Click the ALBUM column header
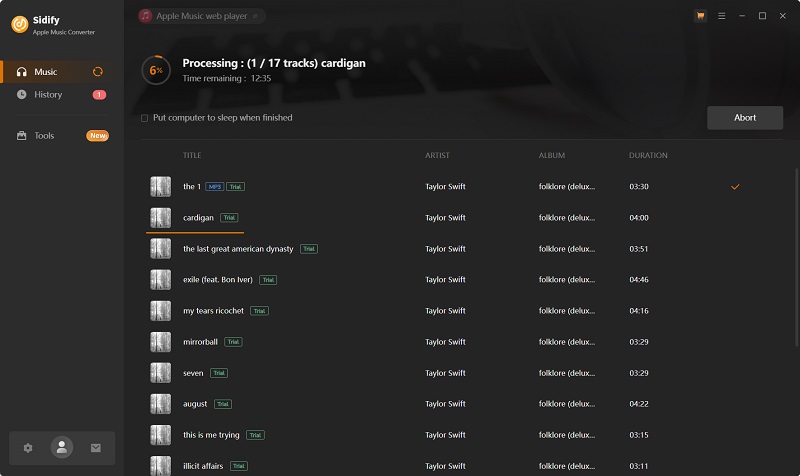Viewport: 800px width, 476px height. pyautogui.click(x=552, y=155)
